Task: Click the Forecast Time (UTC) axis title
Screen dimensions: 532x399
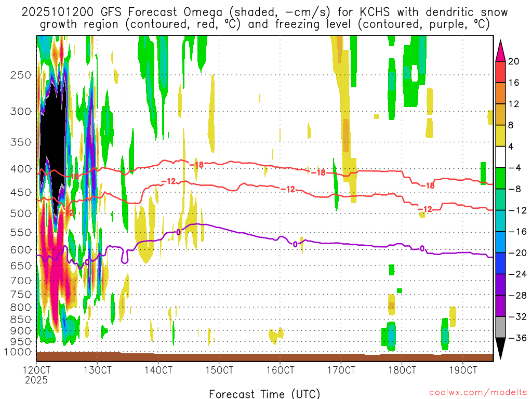Action: pyautogui.click(x=264, y=394)
